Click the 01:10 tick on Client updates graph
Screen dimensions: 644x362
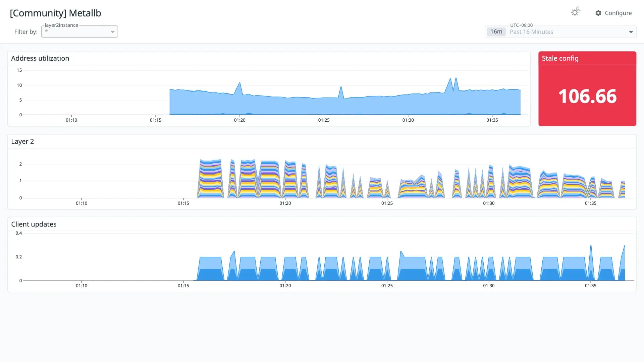click(x=82, y=286)
